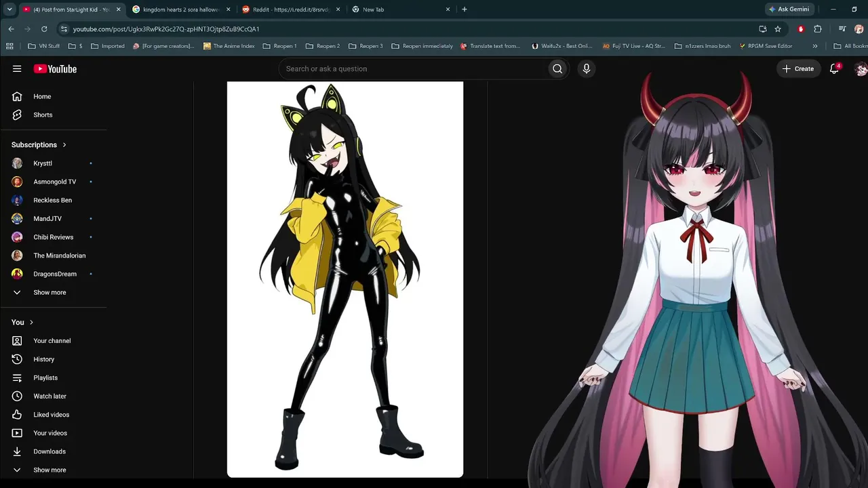
Task: Open the YouTube guide hamburger menu
Action: coord(17,68)
